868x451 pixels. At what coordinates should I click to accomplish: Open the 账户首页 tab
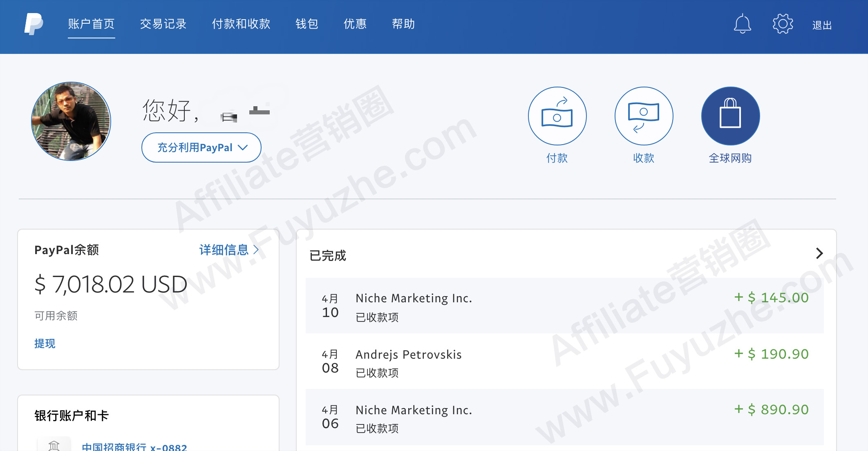pos(91,24)
